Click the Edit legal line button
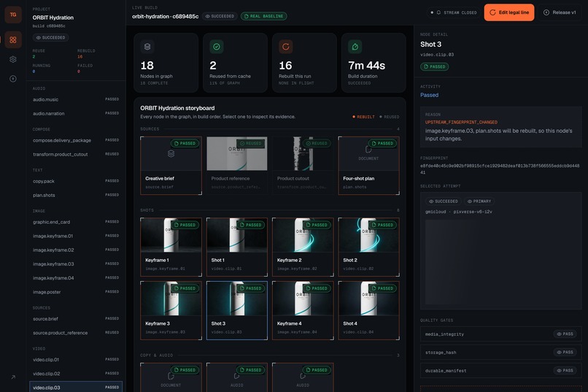This screenshot has width=588, height=392. [509, 12]
